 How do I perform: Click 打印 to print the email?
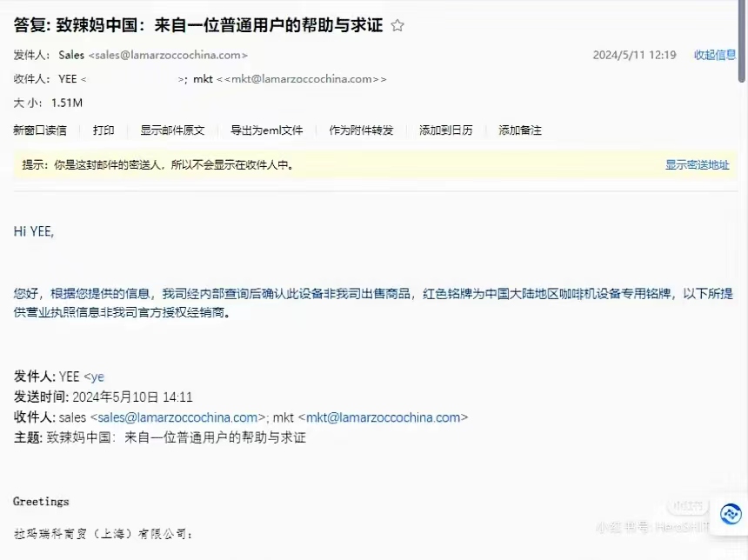[x=104, y=130]
